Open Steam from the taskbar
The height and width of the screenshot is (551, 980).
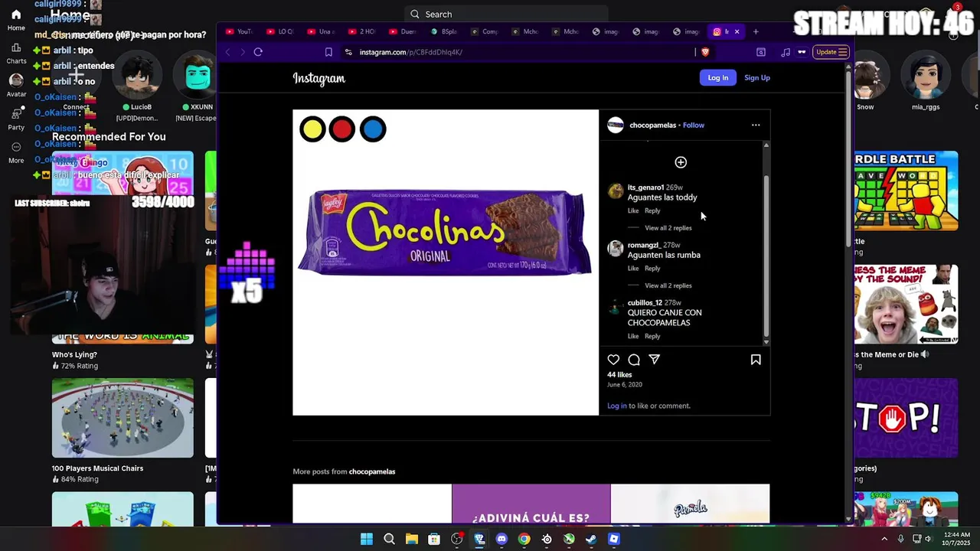coord(591,539)
